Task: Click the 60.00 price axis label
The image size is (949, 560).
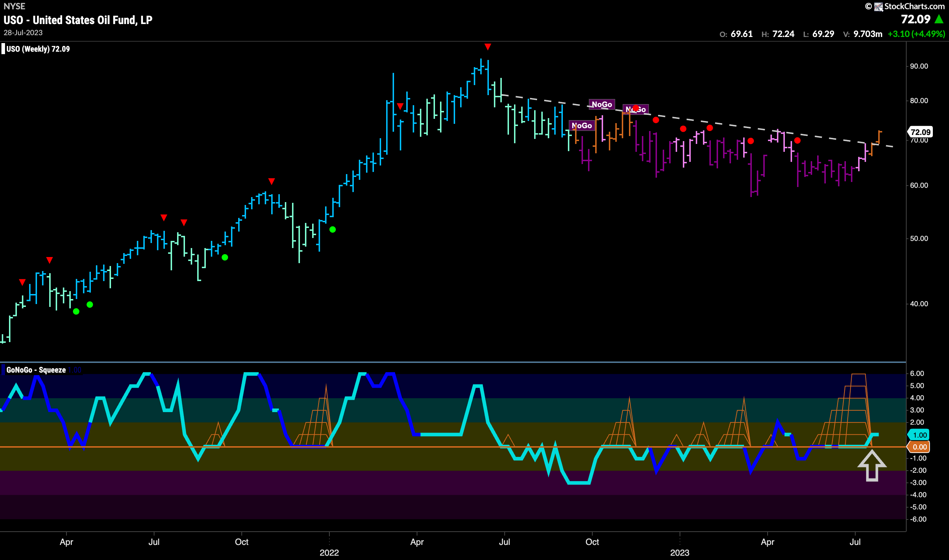Action: click(x=919, y=185)
